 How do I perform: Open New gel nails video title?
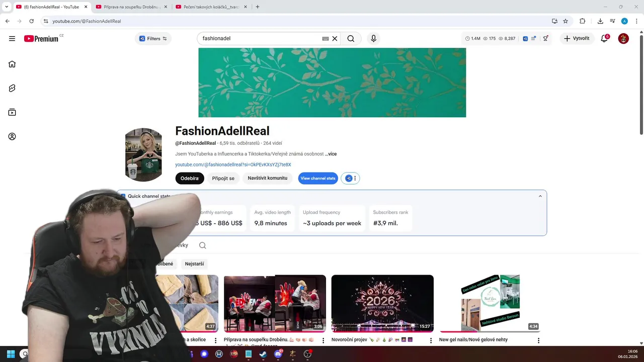click(x=473, y=340)
